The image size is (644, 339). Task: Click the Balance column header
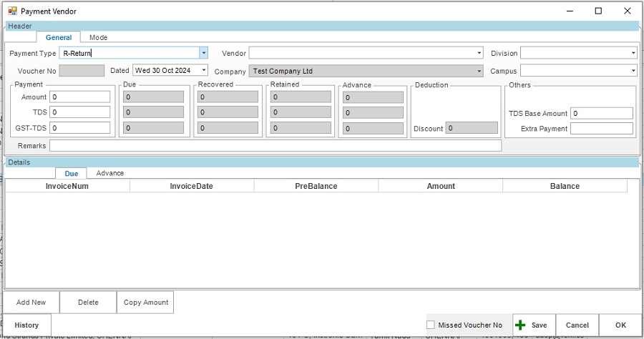tap(565, 186)
